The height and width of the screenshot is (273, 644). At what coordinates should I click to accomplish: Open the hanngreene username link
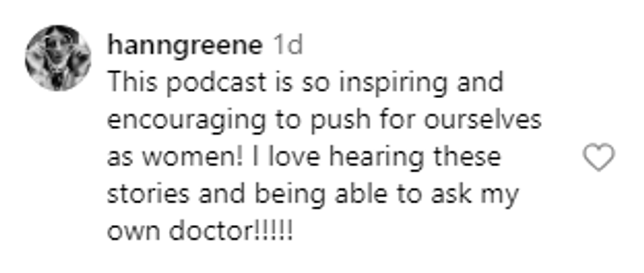coord(185,47)
